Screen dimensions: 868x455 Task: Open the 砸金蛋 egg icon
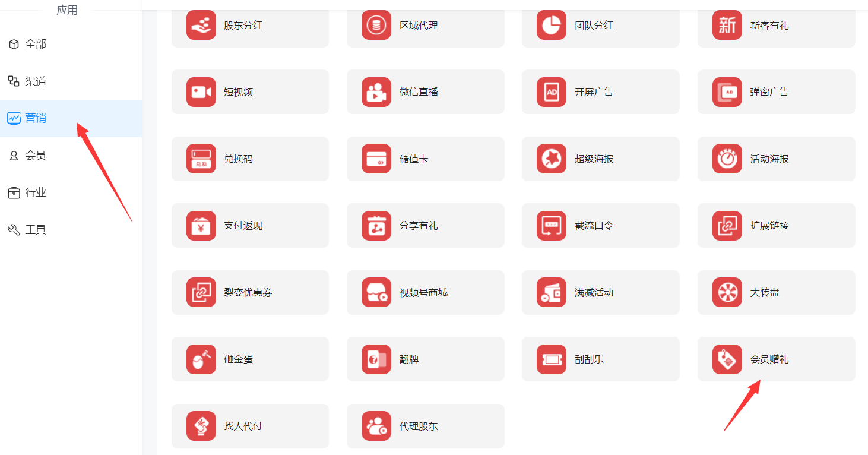201,359
